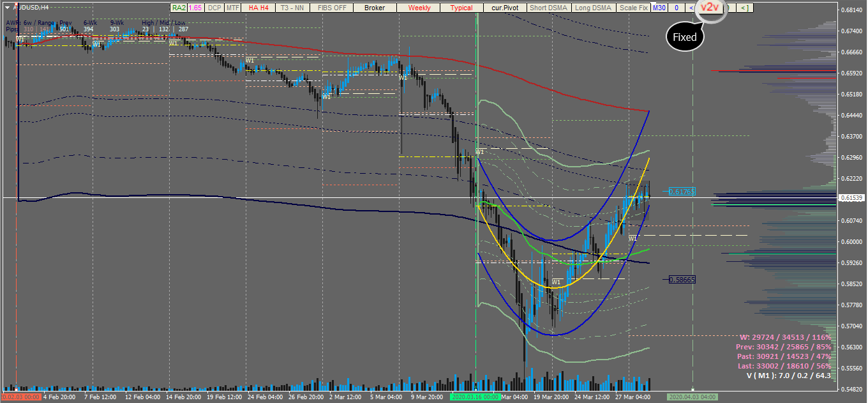Screen dimensions: 868x403
Task: Select the Broker option
Action: click(x=374, y=8)
